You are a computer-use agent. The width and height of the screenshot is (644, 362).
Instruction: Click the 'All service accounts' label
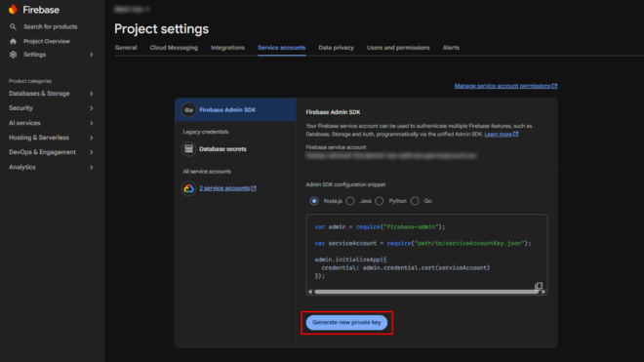click(207, 172)
